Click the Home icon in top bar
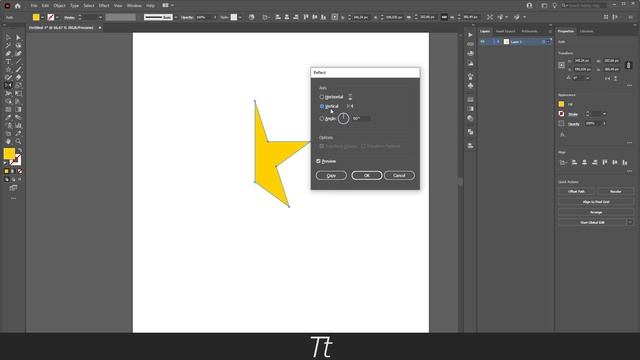The image size is (640, 360). tap(18, 6)
